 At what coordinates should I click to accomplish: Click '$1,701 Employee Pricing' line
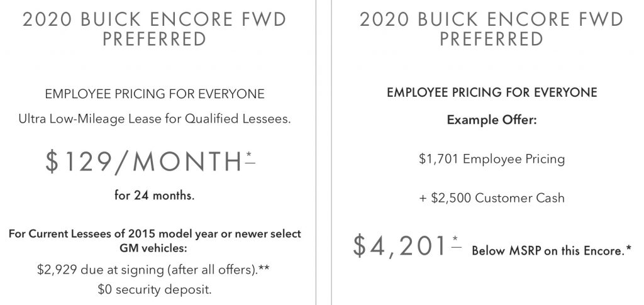click(x=492, y=159)
